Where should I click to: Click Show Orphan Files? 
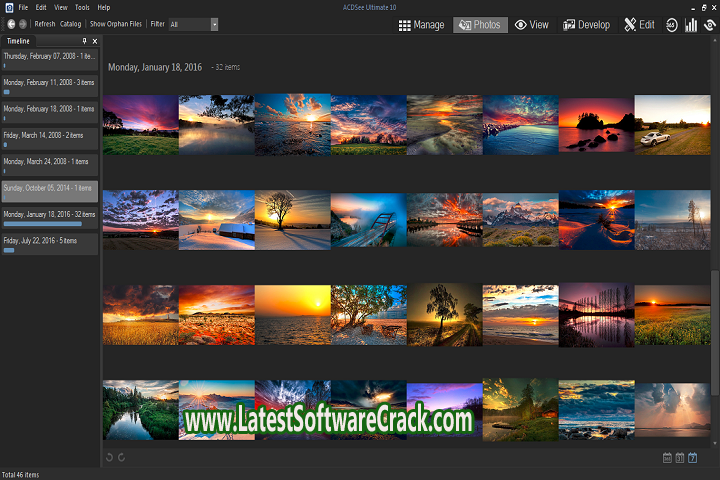[116, 24]
